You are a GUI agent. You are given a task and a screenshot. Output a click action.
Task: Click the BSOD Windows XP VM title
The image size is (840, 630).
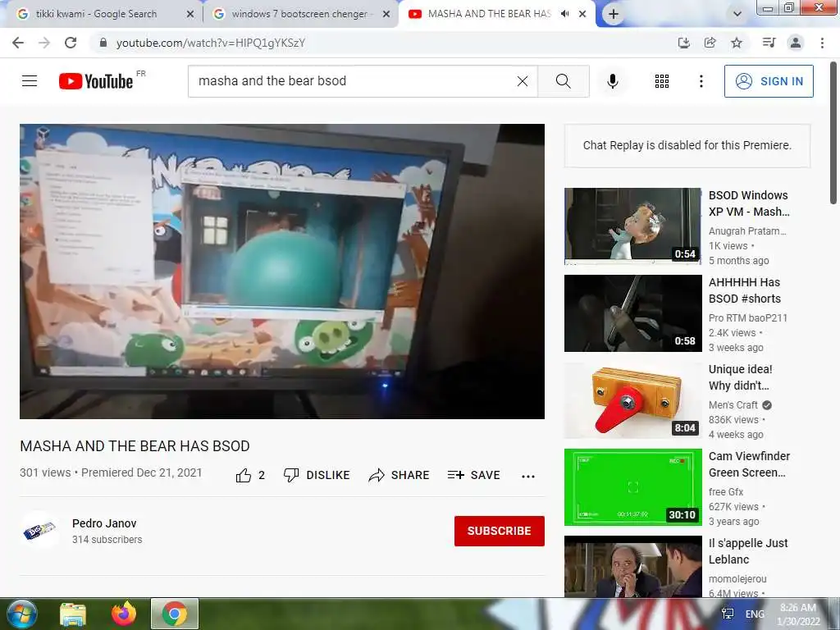coord(749,203)
